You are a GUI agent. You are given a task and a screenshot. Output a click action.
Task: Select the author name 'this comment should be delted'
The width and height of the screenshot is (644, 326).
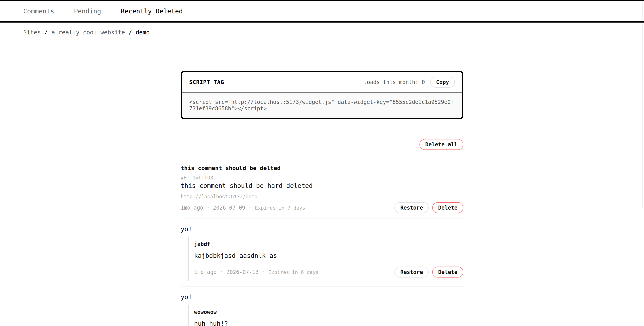pyautogui.click(x=231, y=168)
